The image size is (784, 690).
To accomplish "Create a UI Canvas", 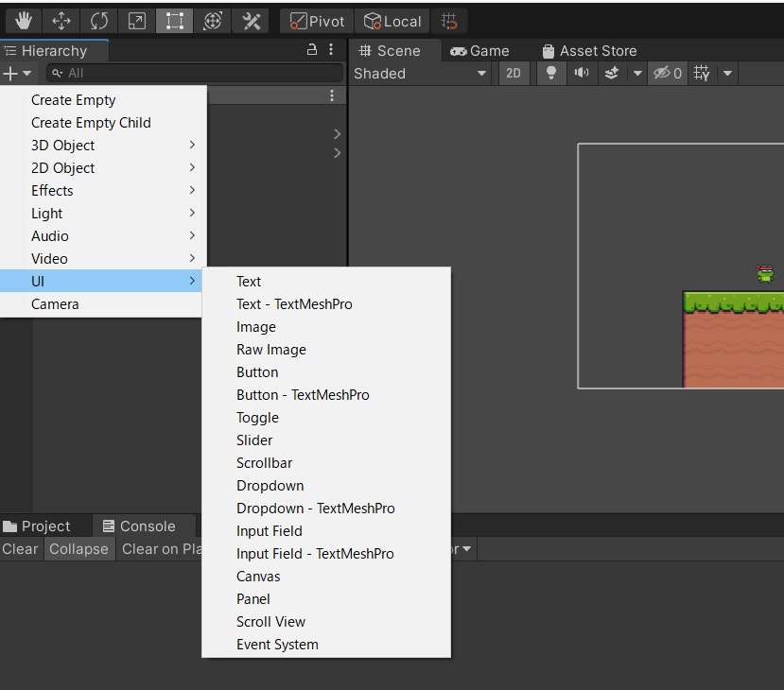I will pos(326,576).
